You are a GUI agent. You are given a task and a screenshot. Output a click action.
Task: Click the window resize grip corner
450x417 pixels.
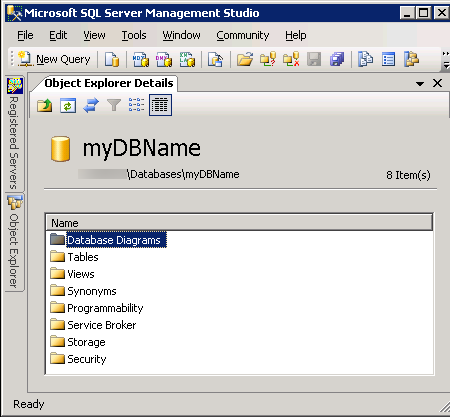(445, 407)
